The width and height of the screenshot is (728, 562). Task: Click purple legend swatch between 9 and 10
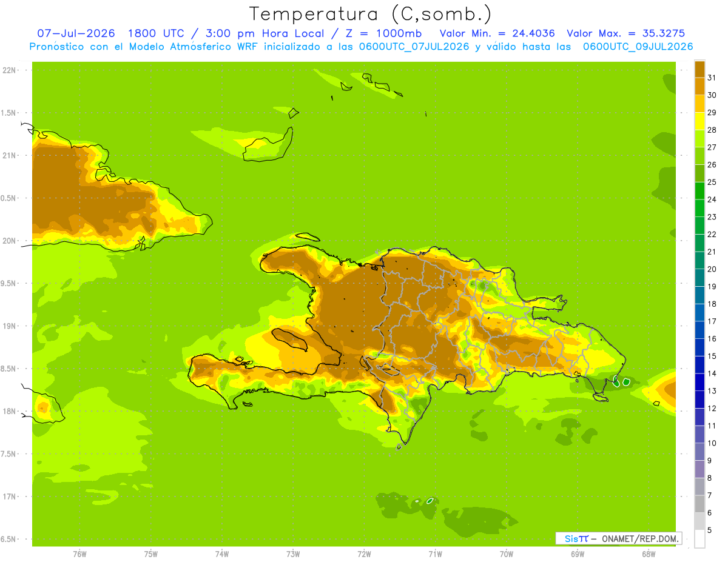pyautogui.click(x=699, y=452)
